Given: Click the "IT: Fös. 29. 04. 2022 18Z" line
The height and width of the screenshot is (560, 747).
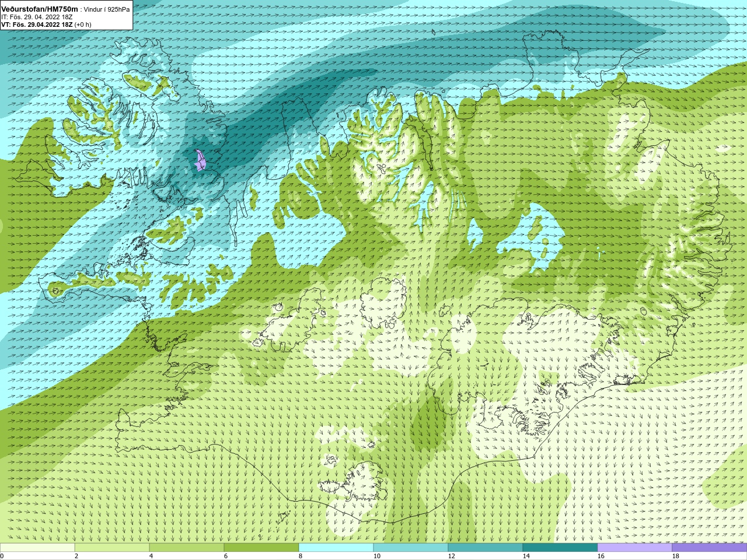Looking at the screenshot, I should pyautogui.click(x=37, y=17).
